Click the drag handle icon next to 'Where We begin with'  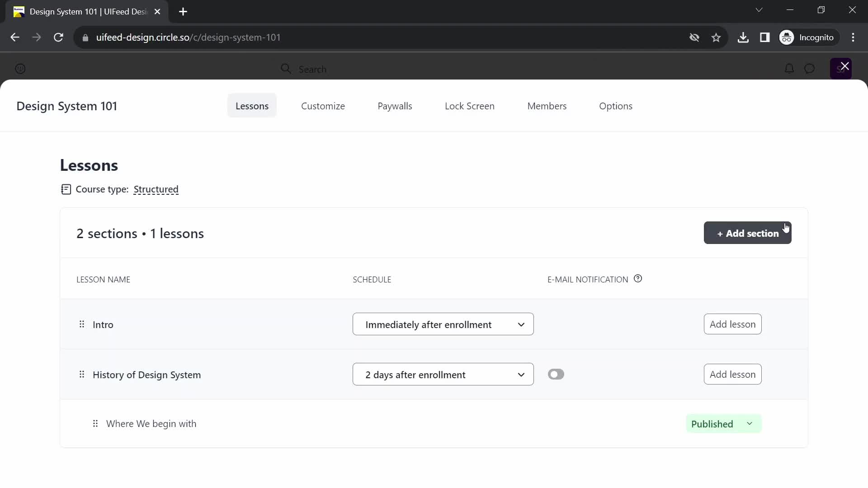[x=95, y=423]
